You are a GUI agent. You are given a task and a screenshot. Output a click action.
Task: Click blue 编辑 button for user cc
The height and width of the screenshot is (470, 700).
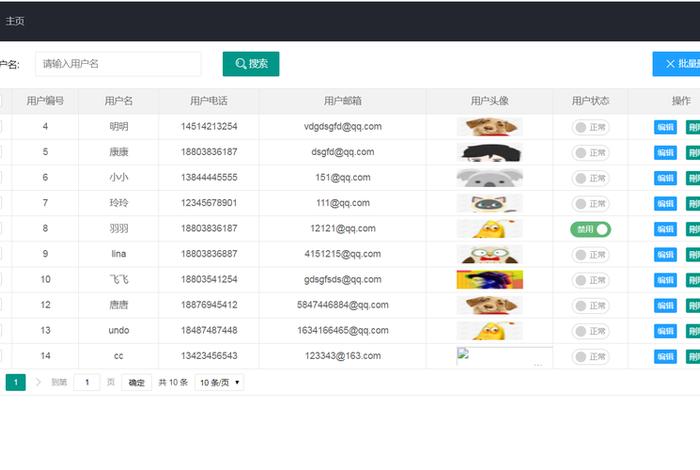665,356
